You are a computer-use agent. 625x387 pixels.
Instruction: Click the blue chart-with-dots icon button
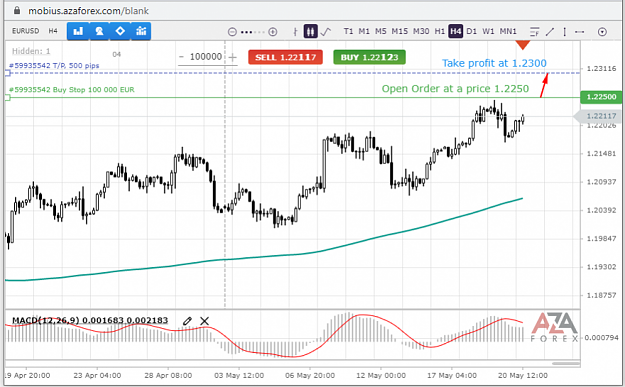[x=141, y=31]
